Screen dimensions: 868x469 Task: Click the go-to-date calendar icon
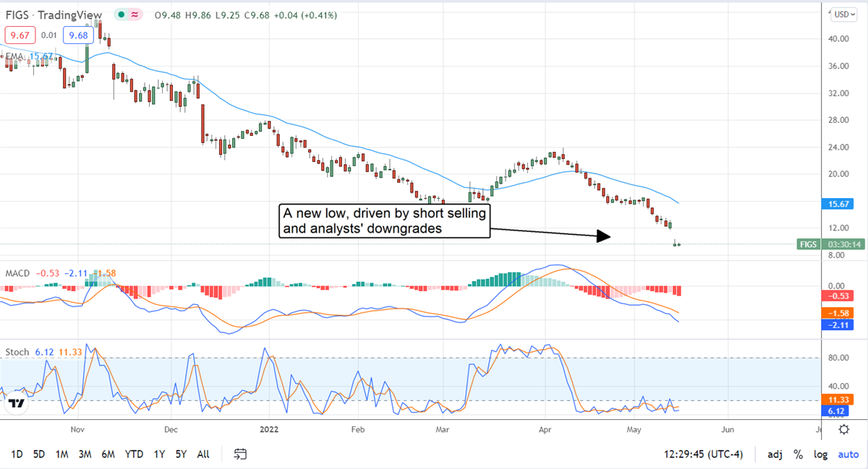(x=241, y=455)
